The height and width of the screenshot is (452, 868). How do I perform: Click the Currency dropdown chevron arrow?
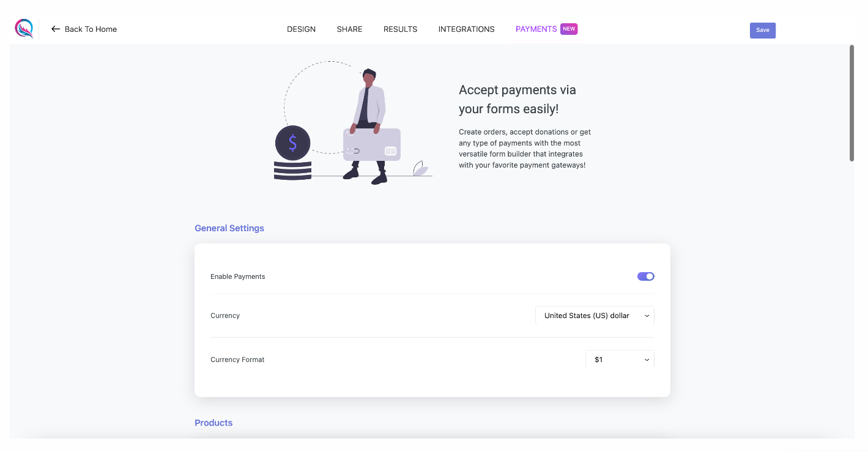[x=647, y=316]
